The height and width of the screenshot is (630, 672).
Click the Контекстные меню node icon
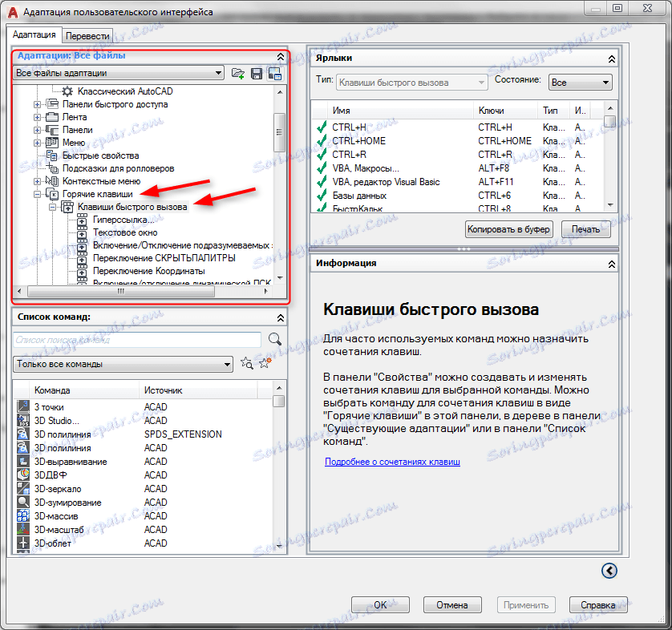tap(52, 181)
